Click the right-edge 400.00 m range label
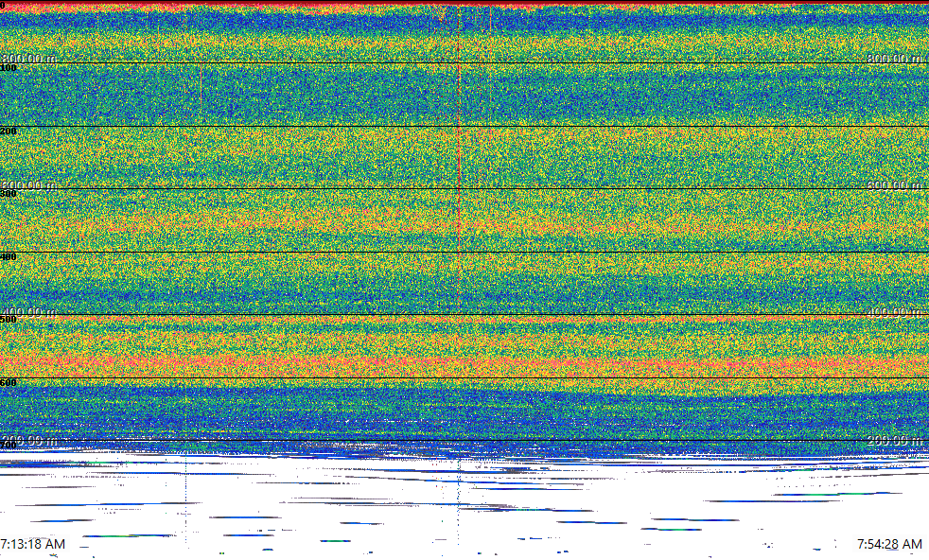929x560 pixels. (x=895, y=312)
